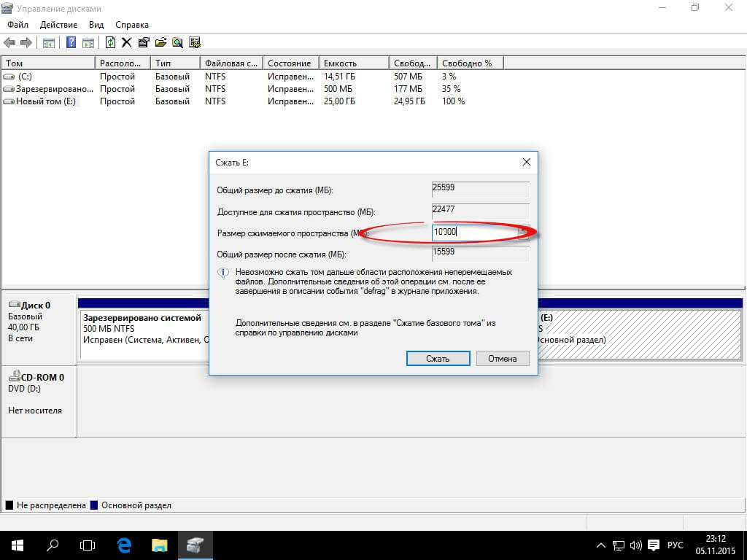This screenshot has width=747, height=560.
Task: Open the Properties toolbar icon
Action: click(144, 43)
